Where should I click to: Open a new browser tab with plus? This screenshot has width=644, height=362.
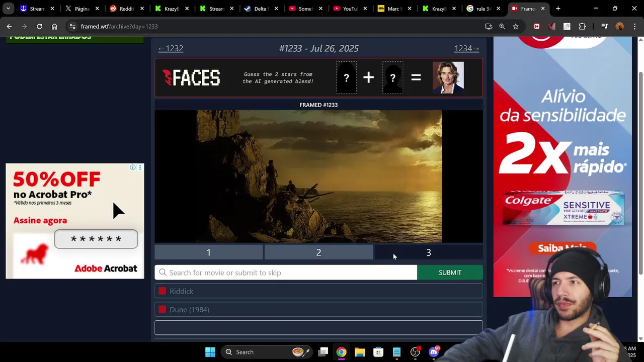click(x=558, y=9)
